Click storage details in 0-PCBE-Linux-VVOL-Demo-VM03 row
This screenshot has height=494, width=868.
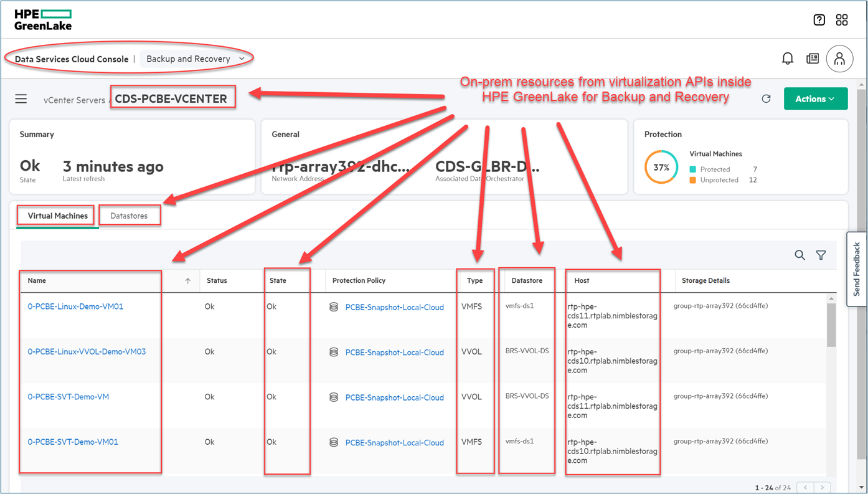tap(720, 351)
